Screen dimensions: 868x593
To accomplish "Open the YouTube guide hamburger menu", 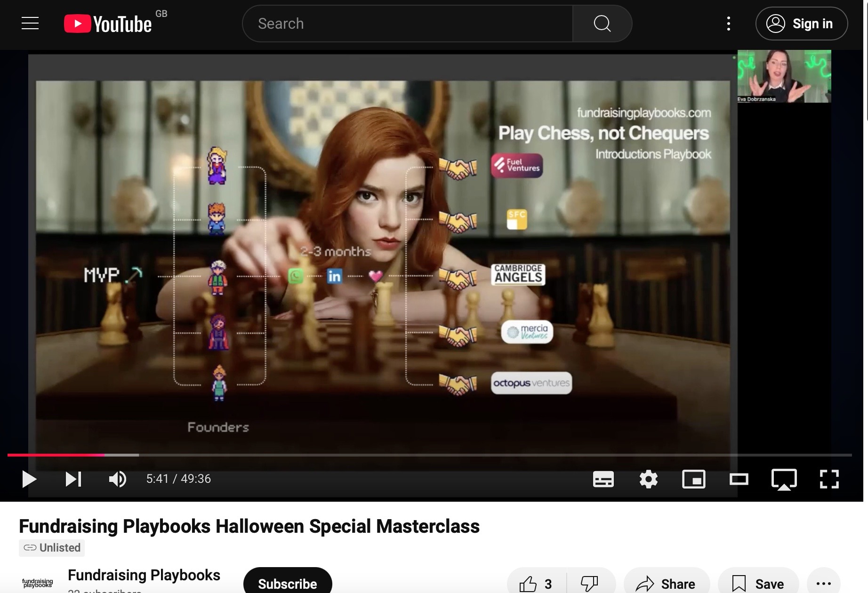I will click(30, 23).
